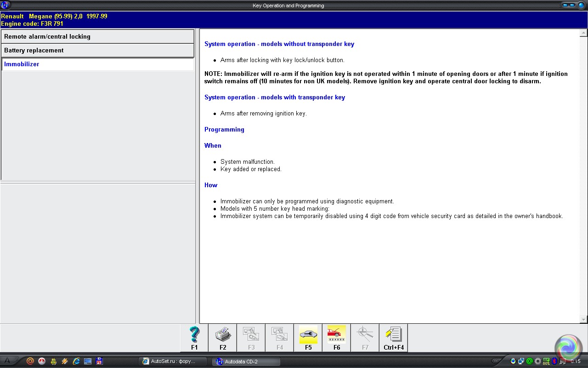Select the F5 yellow car icon
Viewport: 588px width, 368px height.
[308, 338]
